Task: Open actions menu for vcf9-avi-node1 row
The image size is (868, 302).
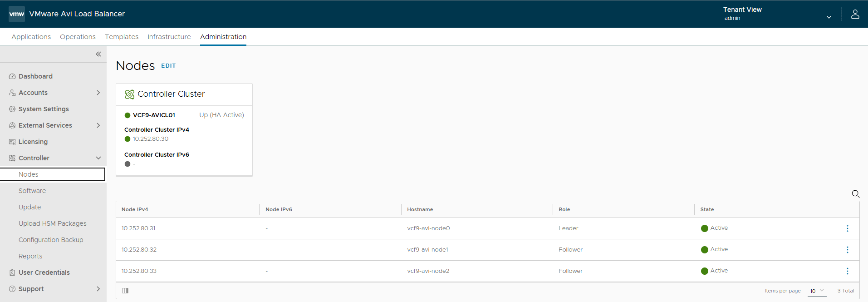Action: [x=847, y=250]
